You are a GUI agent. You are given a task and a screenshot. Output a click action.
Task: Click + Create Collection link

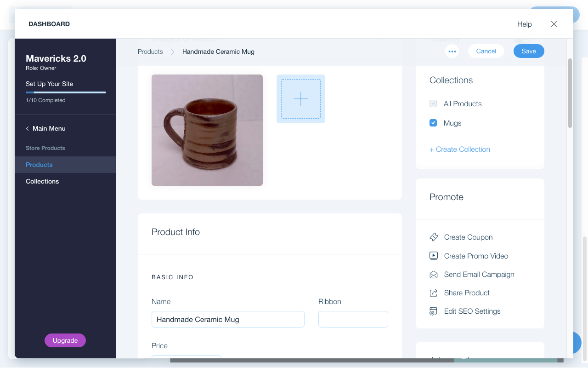point(460,149)
